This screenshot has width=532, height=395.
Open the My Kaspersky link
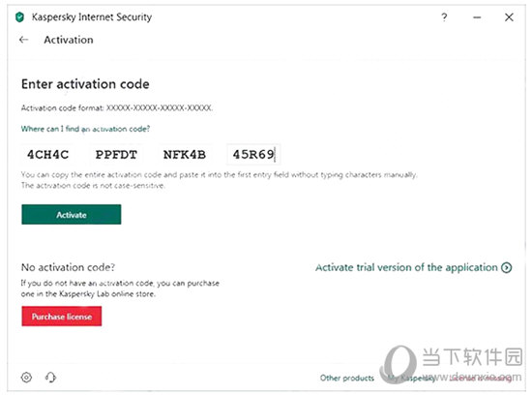coord(410,378)
